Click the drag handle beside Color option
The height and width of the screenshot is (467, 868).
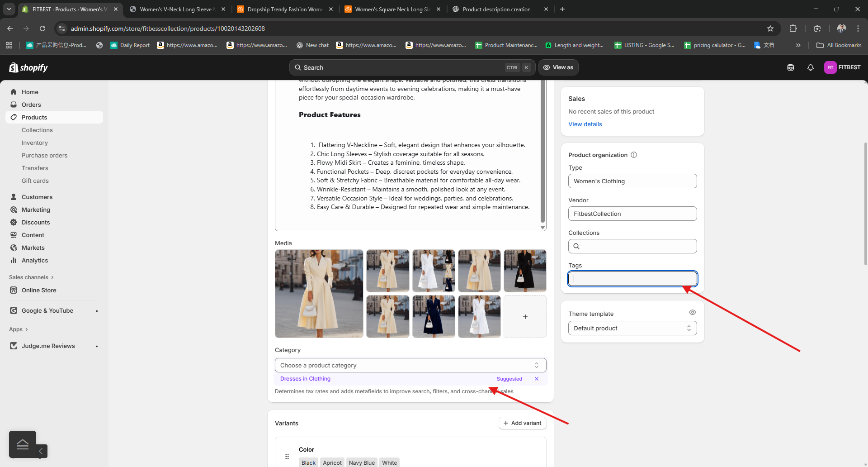click(x=287, y=457)
